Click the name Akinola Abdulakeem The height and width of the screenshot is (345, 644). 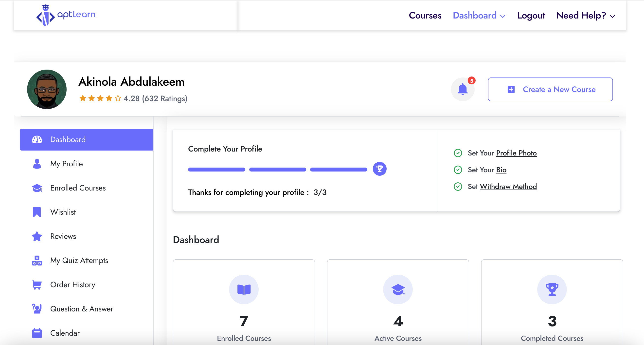click(131, 81)
